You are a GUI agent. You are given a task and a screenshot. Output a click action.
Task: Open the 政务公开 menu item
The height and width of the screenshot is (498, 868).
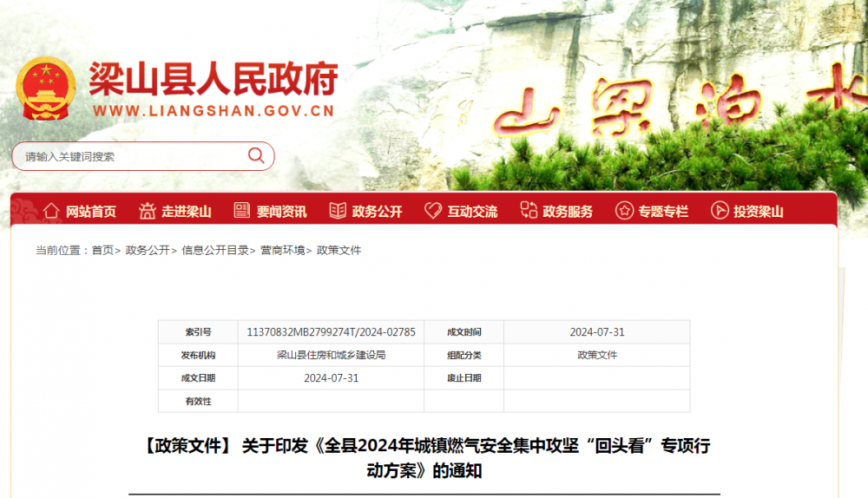tap(377, 212)
